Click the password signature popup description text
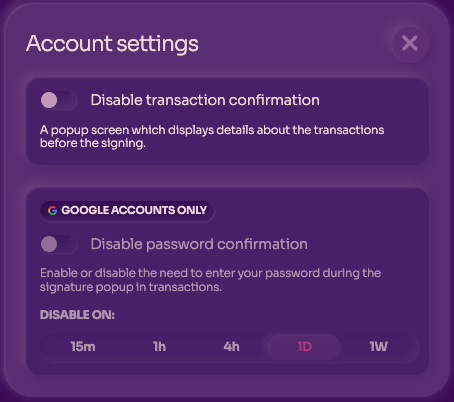The height and width of the screenshot is (402, 454). pyautogui.click(x=210, y=280)
